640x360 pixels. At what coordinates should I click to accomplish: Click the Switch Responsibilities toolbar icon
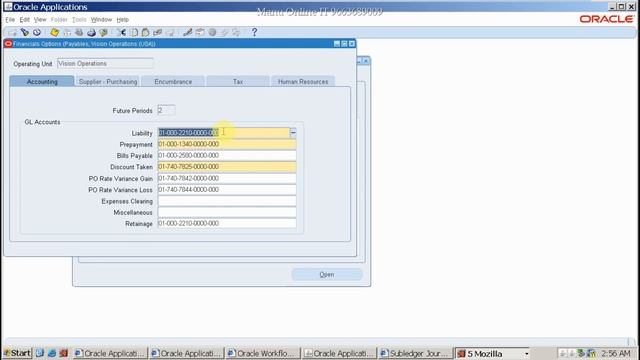tap(79, 32)
